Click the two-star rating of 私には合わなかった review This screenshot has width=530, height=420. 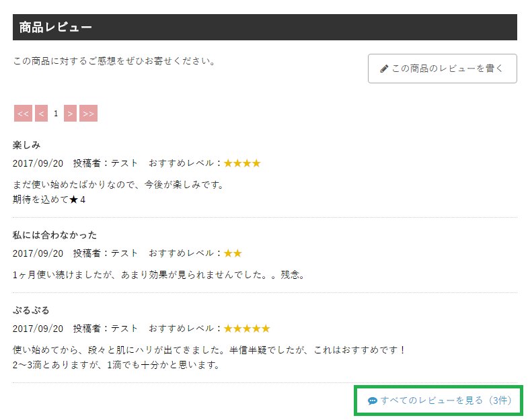tap(233, 253)
